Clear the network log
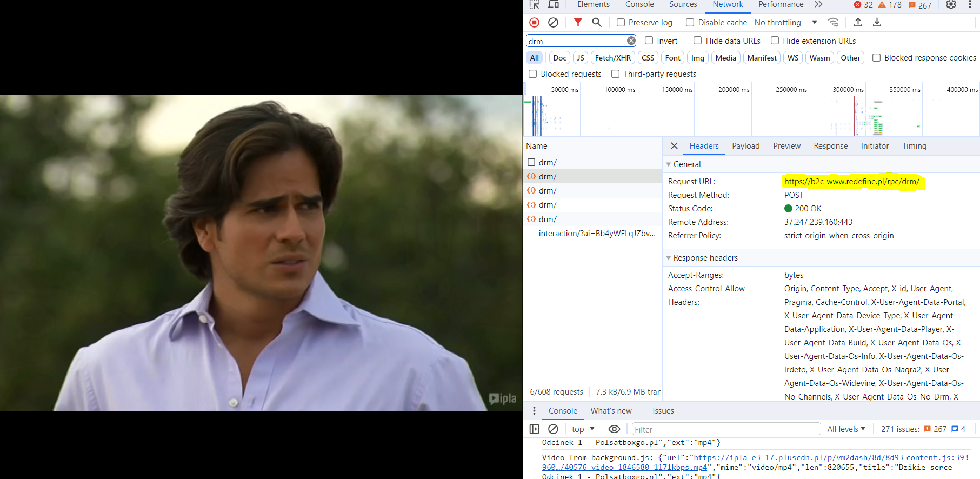The height and width of the screenshot is (479, 980). (x=553, y=22)
